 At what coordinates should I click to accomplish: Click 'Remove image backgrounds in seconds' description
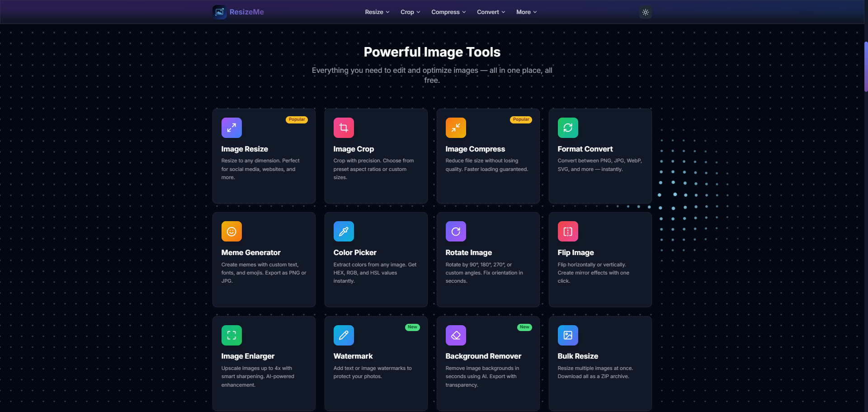pyautogui.click(x=482, y=377)
